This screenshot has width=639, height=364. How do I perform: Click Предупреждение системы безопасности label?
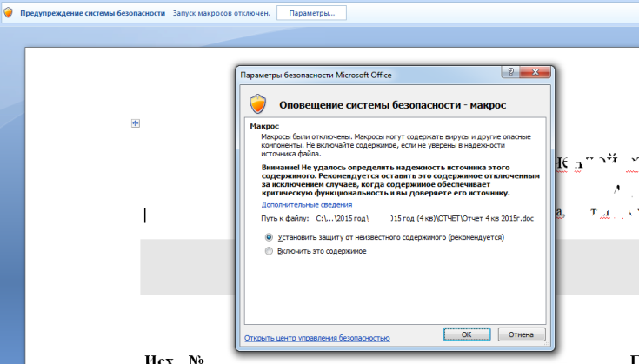point(92,13)
